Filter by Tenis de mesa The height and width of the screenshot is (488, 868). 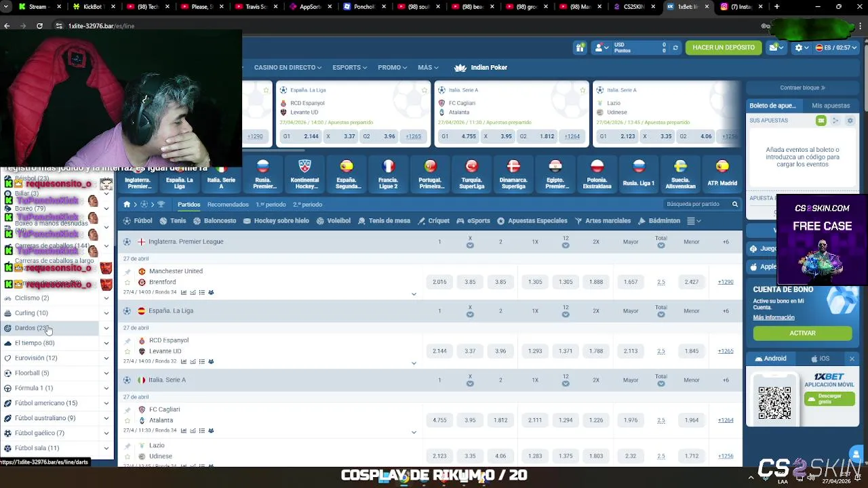384,221
